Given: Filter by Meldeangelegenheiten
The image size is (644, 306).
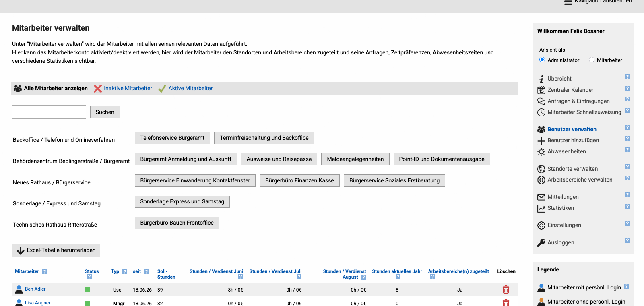Looking at the screenshot, I should pyautogui.click(x=355, y=159).
